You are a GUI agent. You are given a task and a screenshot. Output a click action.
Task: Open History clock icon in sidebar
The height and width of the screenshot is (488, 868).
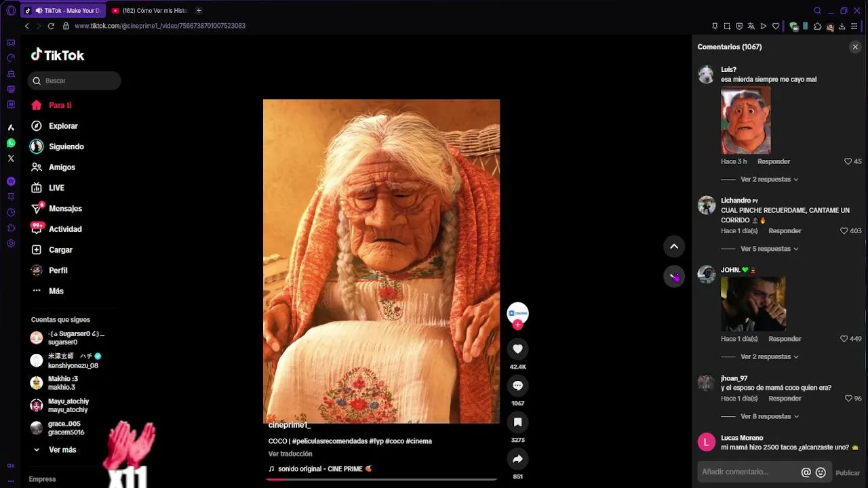tap(11, 212)
